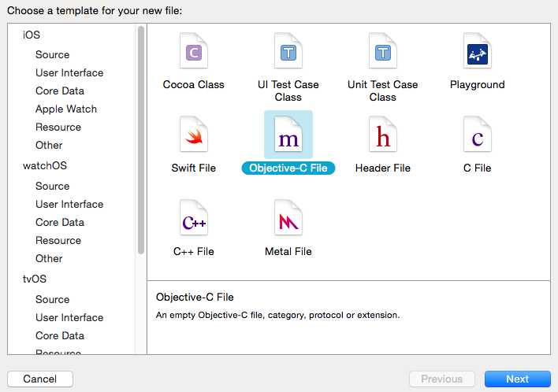This screenshot has height=392, width=558.
Task: Choose the Swift File template icon
Action: point(194,135)
